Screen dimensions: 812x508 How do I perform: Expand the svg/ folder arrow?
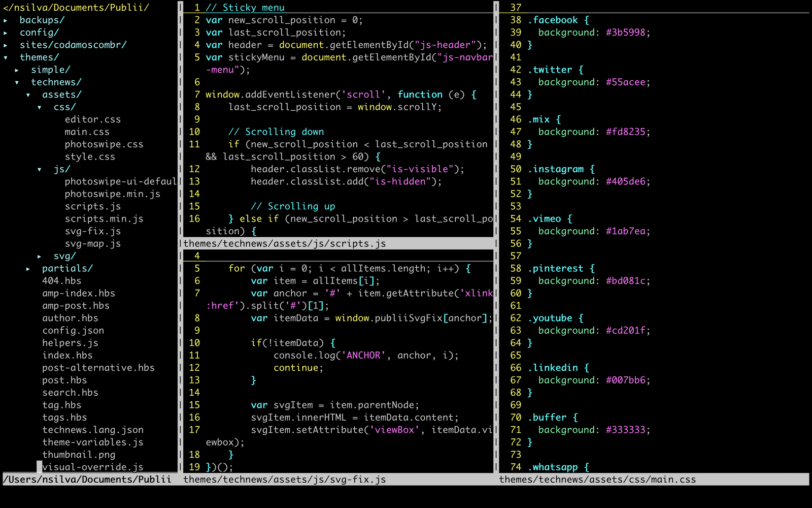(x=39, y=257)
